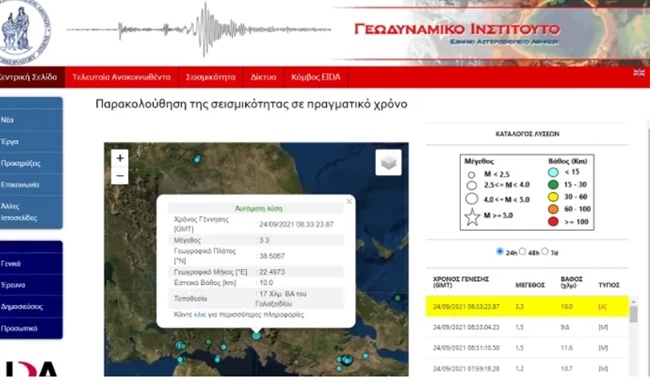Click the scrollbar thumb of the earthquake catalog list
650x385 pixels.
633,314
